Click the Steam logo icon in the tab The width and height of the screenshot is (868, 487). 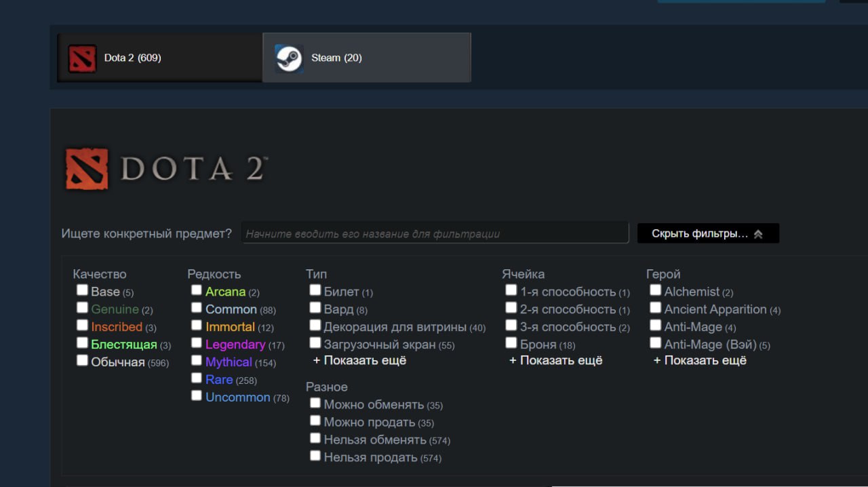289,58
